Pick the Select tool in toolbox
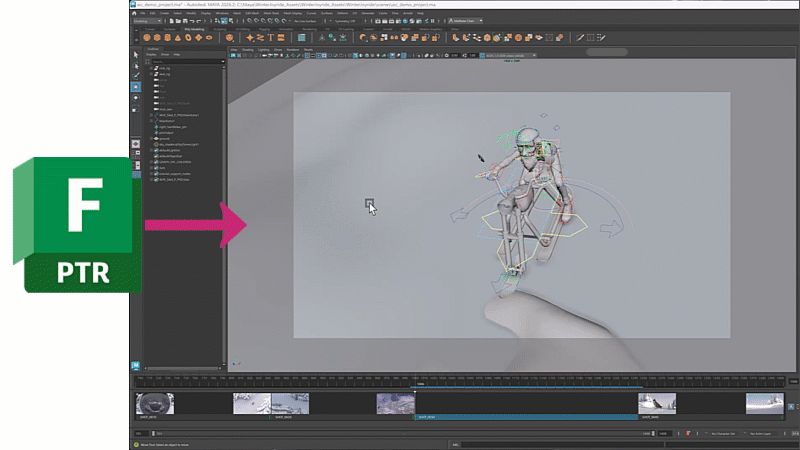 pos(136,55)
